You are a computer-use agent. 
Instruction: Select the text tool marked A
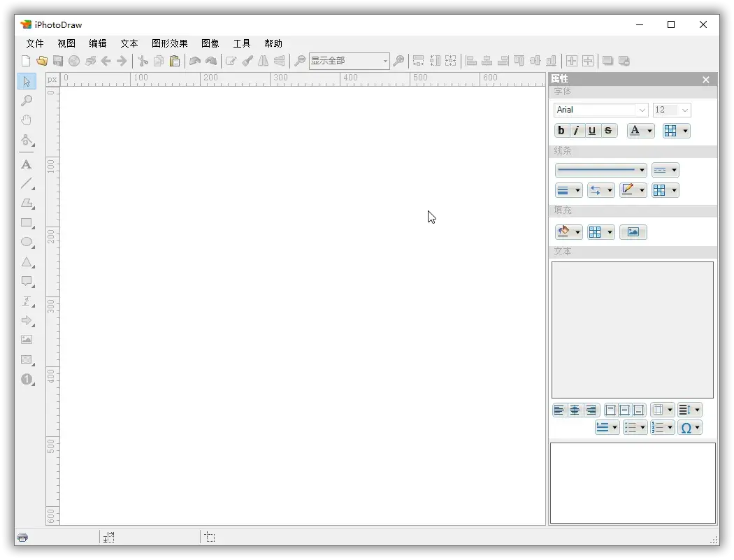27,164
